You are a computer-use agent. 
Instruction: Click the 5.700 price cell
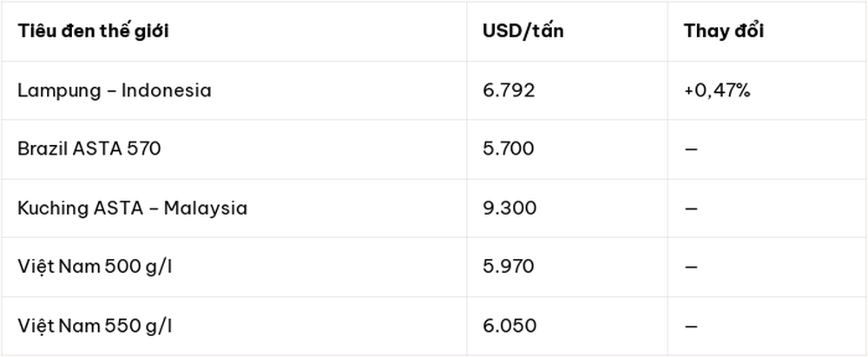[509, 149]
